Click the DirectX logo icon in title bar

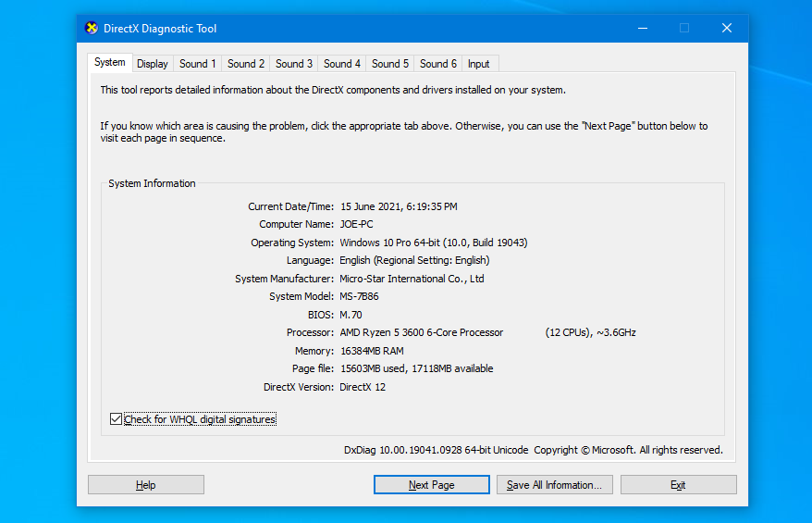[92, 28]
